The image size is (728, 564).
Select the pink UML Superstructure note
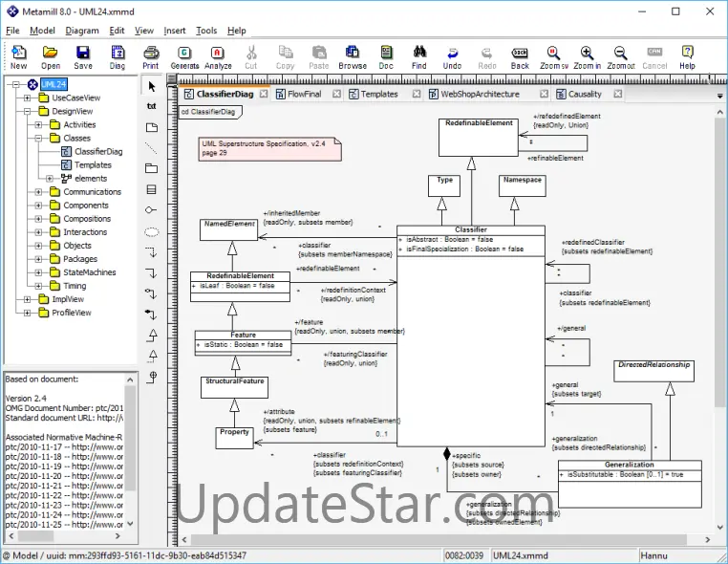click(269, 149)
